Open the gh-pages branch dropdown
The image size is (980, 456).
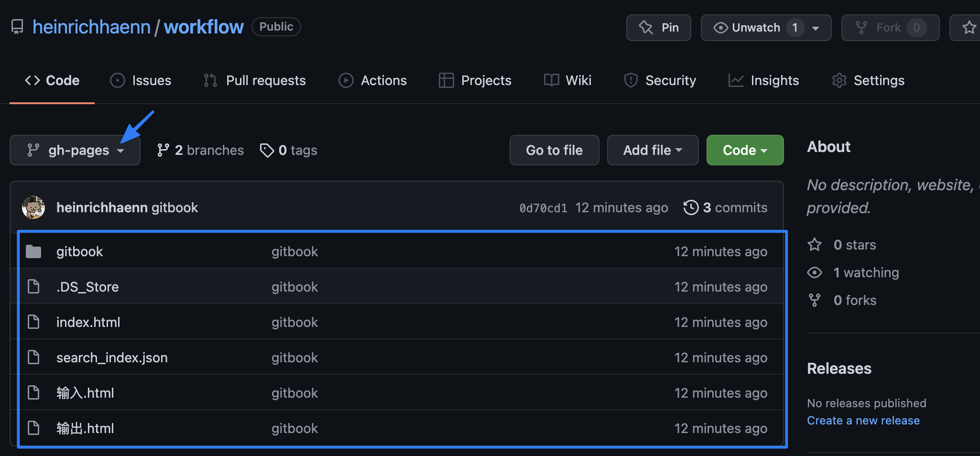pyautogui.click(x=75, y=150)
